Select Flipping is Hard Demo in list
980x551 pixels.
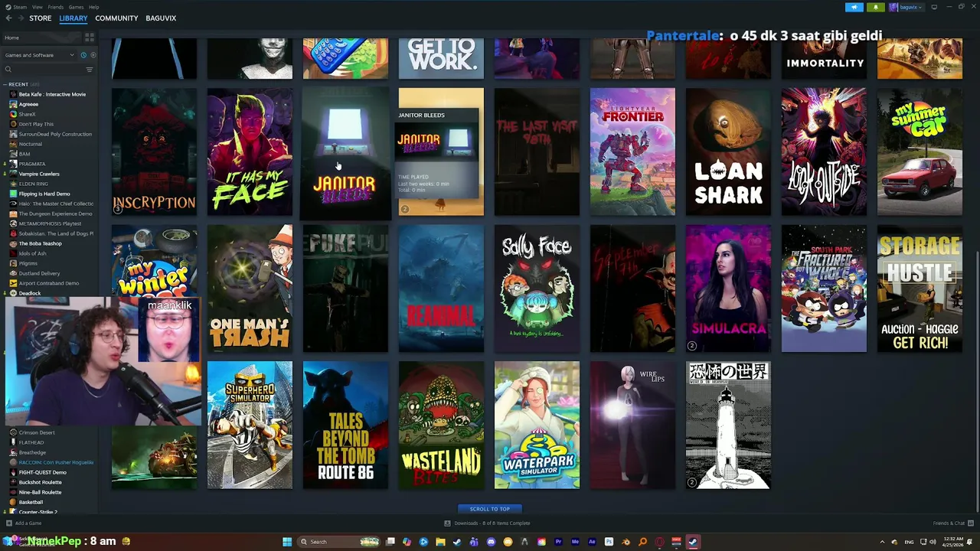44,194
